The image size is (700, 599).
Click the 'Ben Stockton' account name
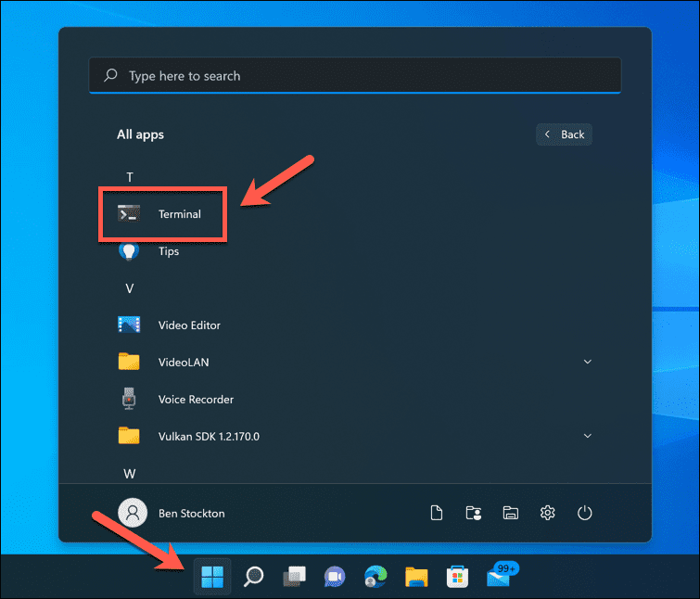point(192,514)
